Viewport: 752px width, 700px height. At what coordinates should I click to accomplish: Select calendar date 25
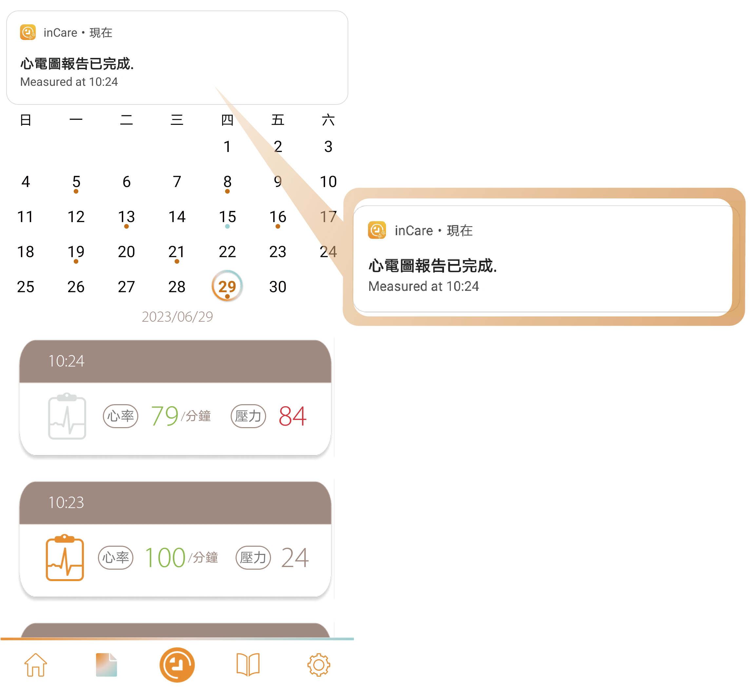[25, 287]
